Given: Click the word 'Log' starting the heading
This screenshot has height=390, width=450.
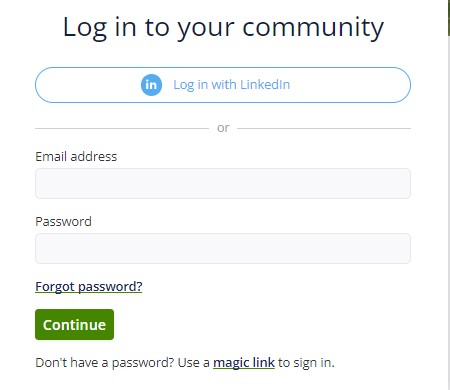Looking at the screenshot, I should (x=85, y=28).
